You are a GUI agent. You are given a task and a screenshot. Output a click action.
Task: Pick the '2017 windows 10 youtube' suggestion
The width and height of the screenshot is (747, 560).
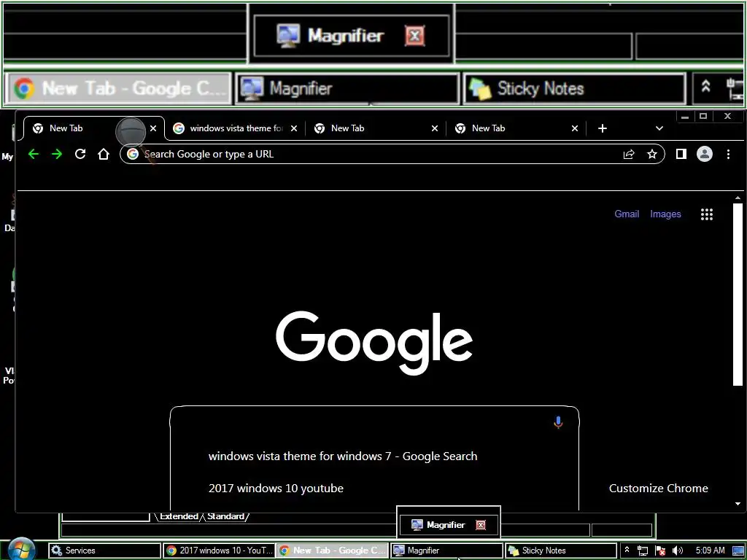coord(276,488)
